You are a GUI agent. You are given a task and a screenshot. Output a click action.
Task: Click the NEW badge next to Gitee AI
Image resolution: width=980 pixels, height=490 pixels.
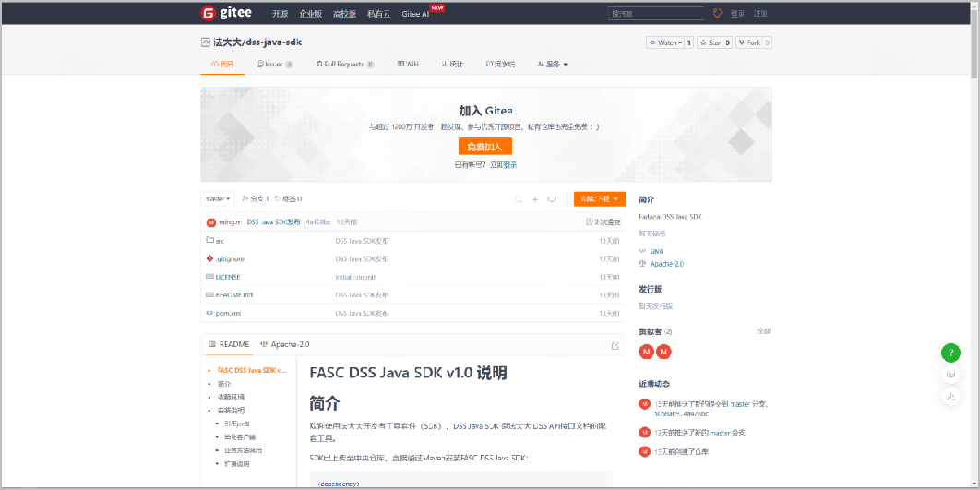point(437,7)
